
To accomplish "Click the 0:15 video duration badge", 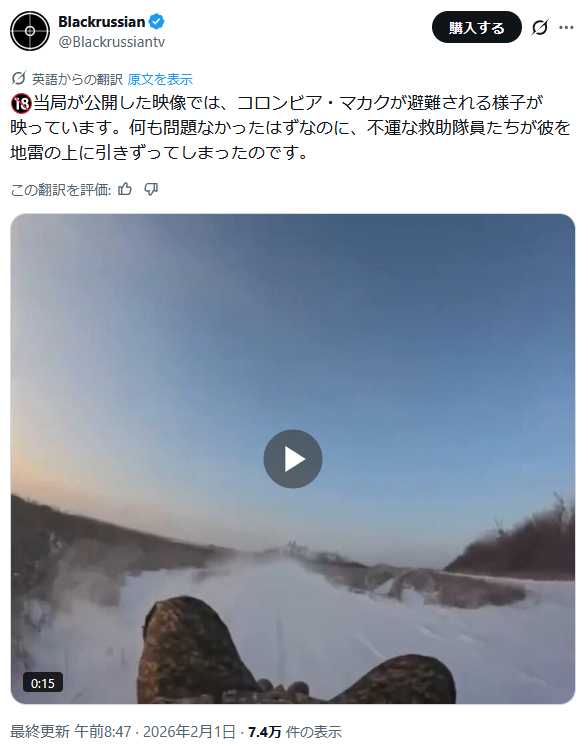I will coord(43,683).
